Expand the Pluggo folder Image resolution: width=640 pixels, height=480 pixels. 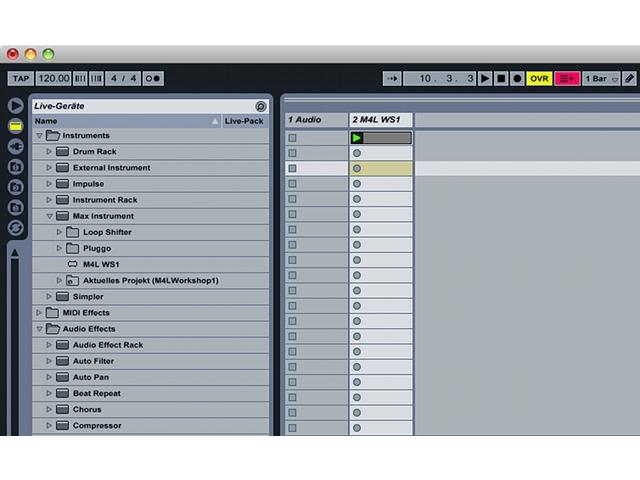59,248
